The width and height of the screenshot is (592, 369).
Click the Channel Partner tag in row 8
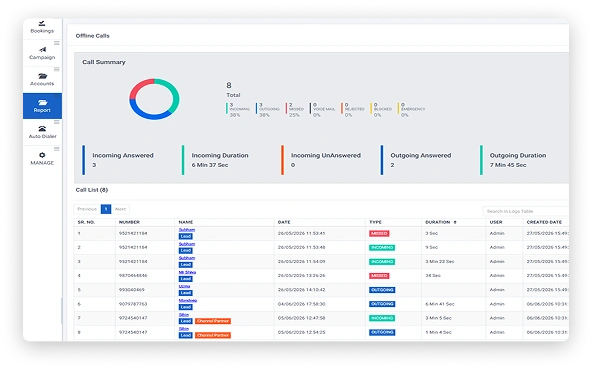click(213, 335)
